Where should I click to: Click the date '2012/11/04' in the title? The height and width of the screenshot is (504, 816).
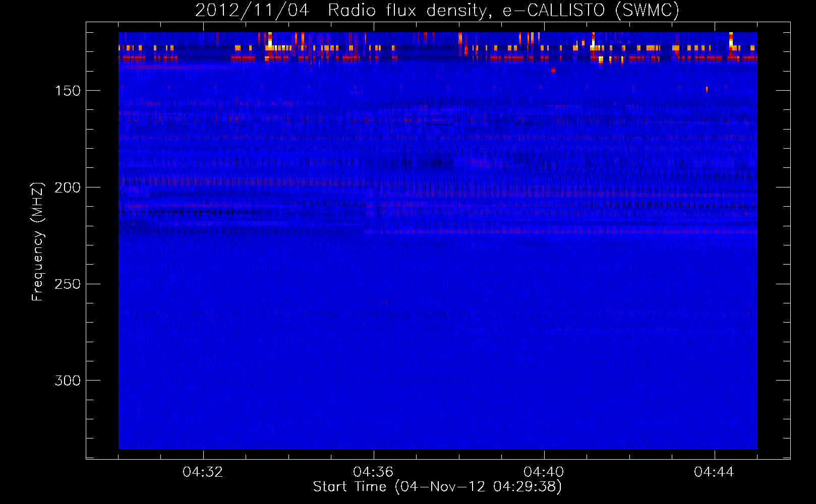(252, 10)
